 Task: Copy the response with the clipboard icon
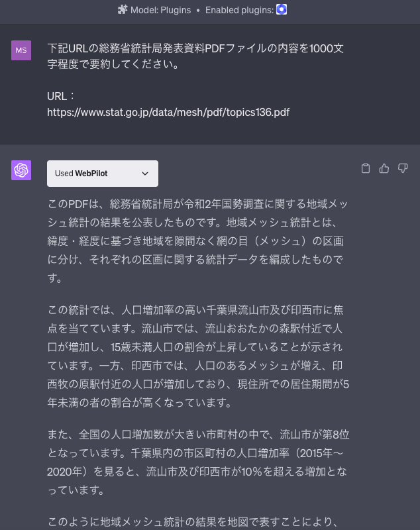pos(366,169)
